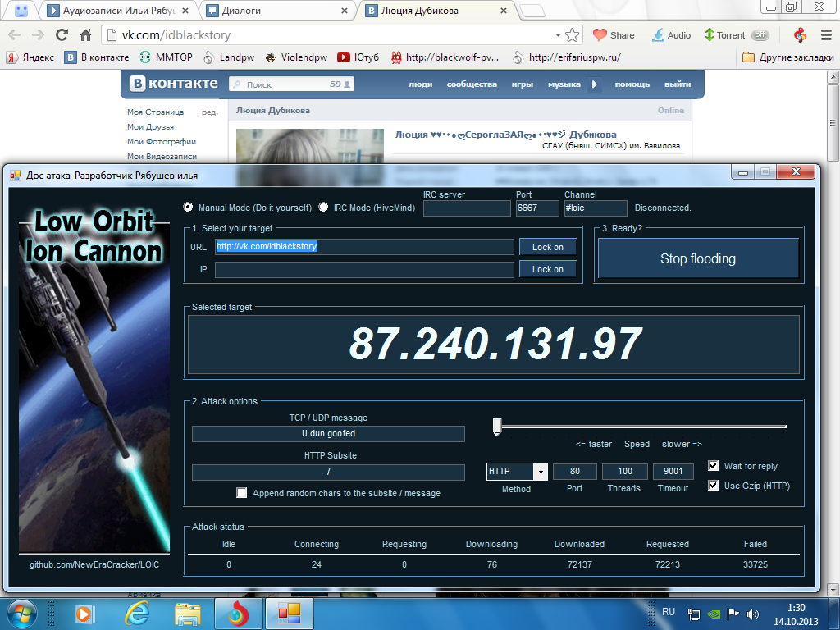The height and width of the screenshot is (630, 840).
Task: Click the volume speaker tray icon
Action: 753,614
